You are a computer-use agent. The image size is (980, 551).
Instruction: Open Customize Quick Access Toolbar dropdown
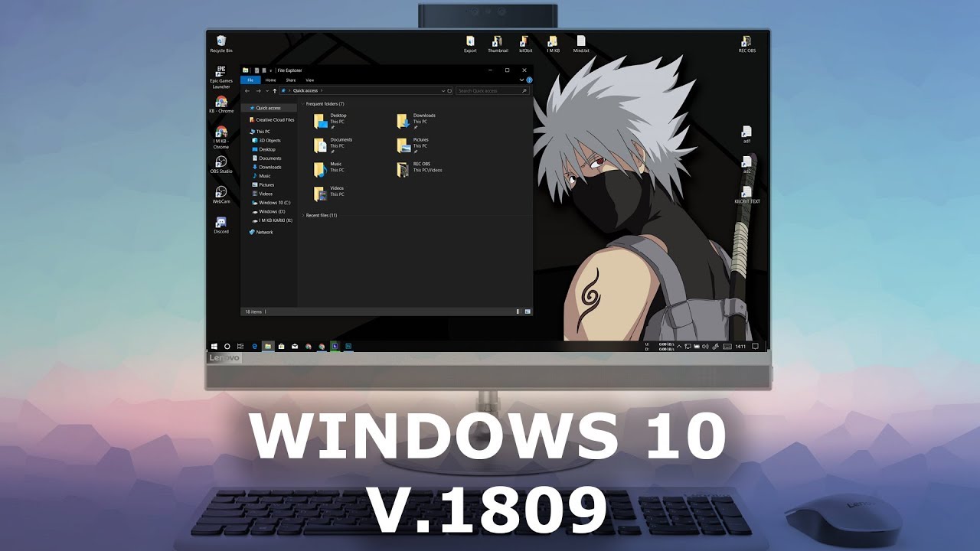point(271,70)
